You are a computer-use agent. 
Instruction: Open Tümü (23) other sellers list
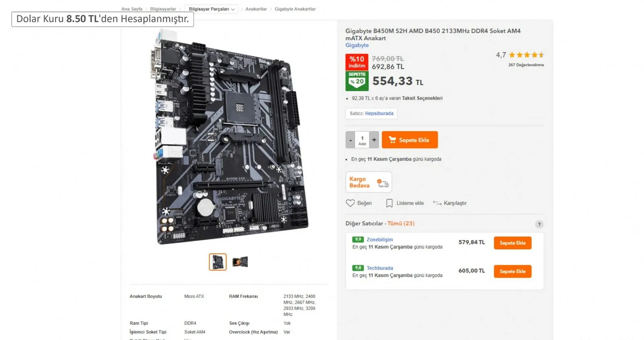click(401, 224)
